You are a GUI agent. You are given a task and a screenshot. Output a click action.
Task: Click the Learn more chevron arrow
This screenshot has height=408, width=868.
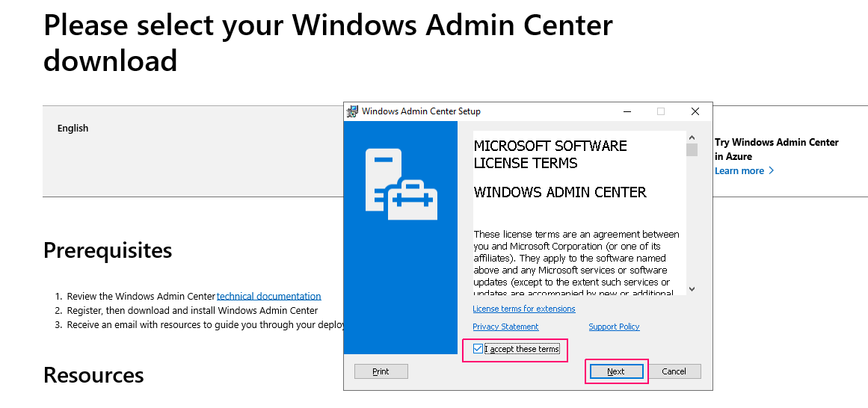coord(772,171)
